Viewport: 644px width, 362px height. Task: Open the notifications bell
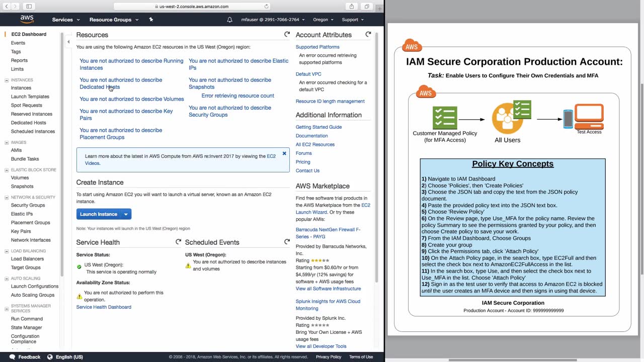(x=230, y=20)
